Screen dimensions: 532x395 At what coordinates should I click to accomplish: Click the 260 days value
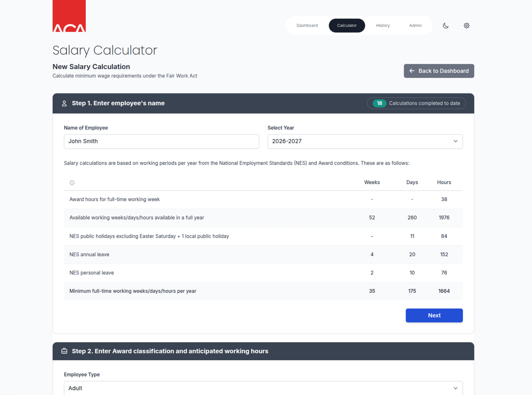[412, 218]
